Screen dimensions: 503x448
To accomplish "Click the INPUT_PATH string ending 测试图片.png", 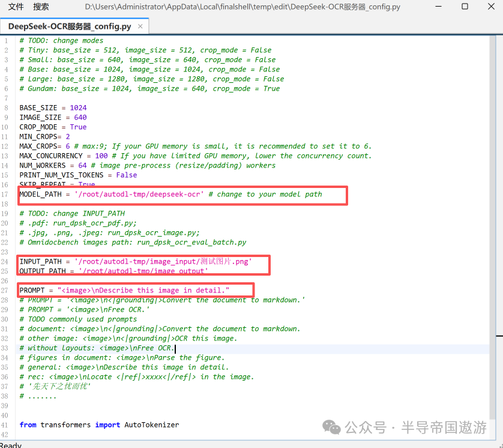I will point(163,262).
